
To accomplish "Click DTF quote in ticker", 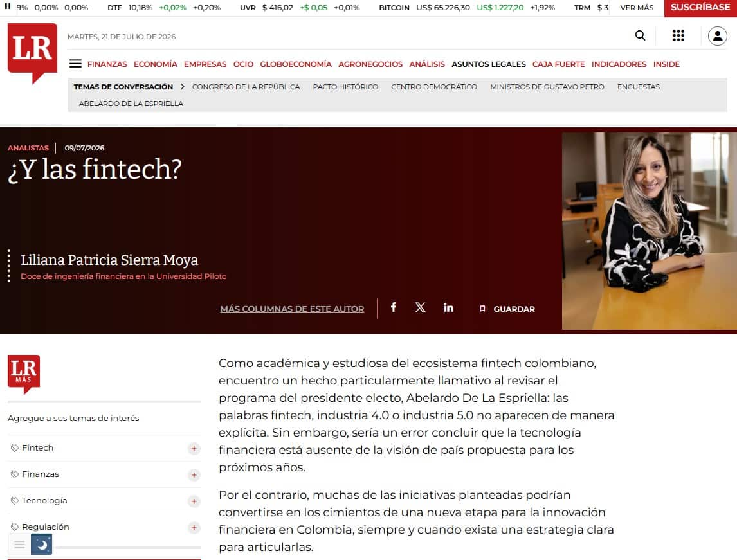I will point(164,8).
